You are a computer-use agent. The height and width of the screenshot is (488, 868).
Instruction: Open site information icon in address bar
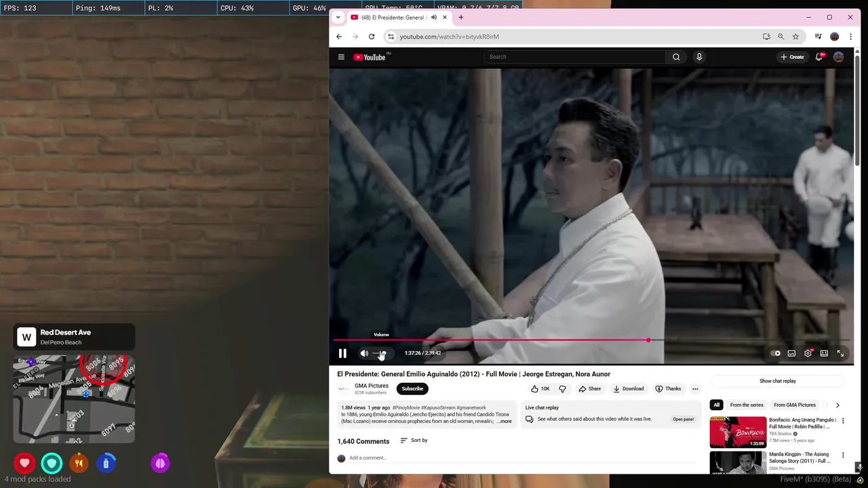(x=391, y=37)
